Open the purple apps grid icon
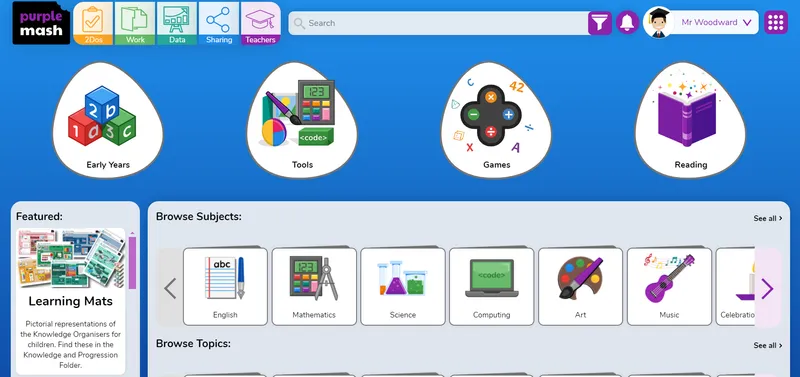Screen dimensions: 800x377 776,22
